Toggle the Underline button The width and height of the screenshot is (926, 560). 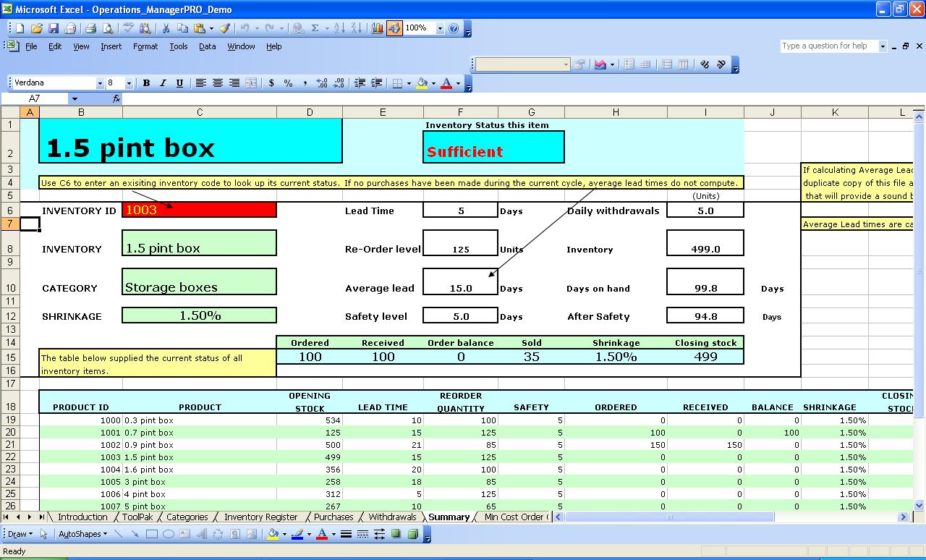click(x=180, y=82)
